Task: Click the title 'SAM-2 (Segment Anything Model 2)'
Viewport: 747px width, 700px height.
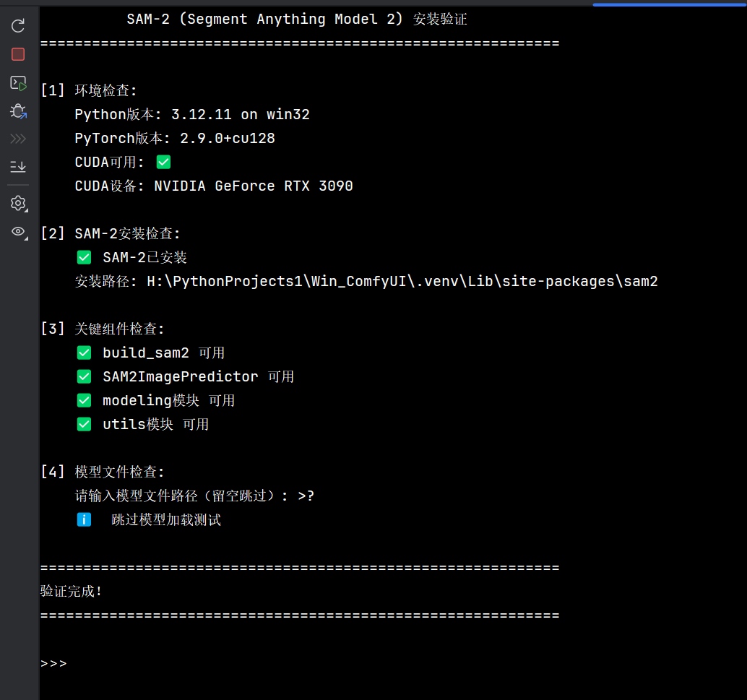Action: coord(265,19)
